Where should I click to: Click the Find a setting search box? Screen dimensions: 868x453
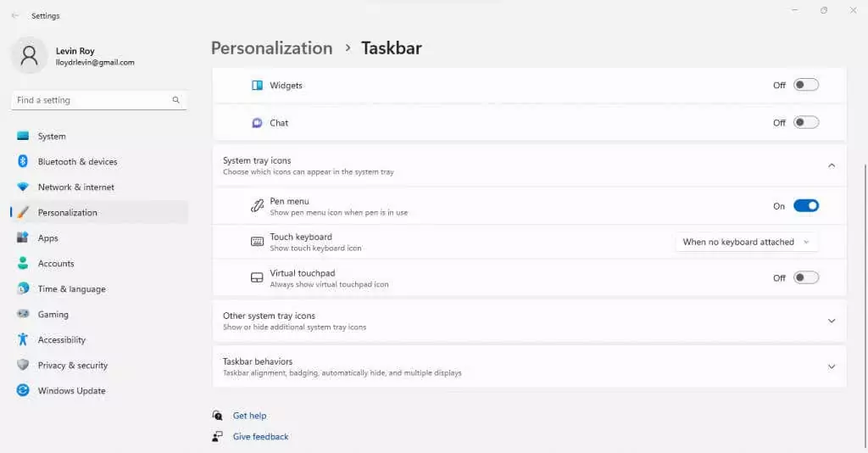coord(92,100)
